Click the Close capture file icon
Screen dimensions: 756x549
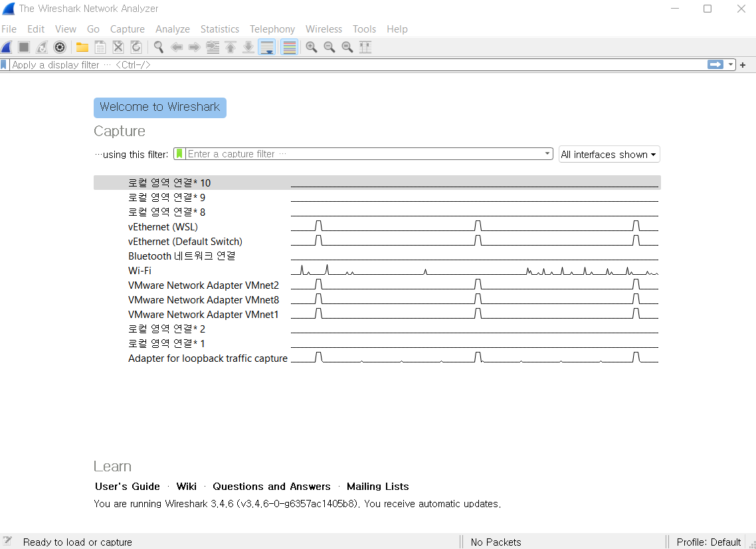click(x=118, y=47)
